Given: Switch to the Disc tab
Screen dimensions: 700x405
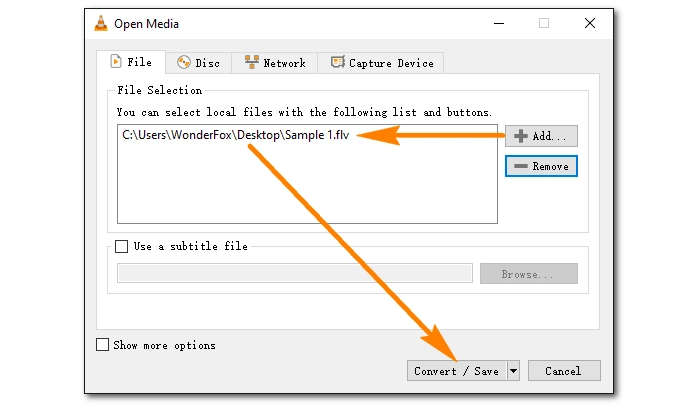Looking at the screenshot, I should (198, 63).
